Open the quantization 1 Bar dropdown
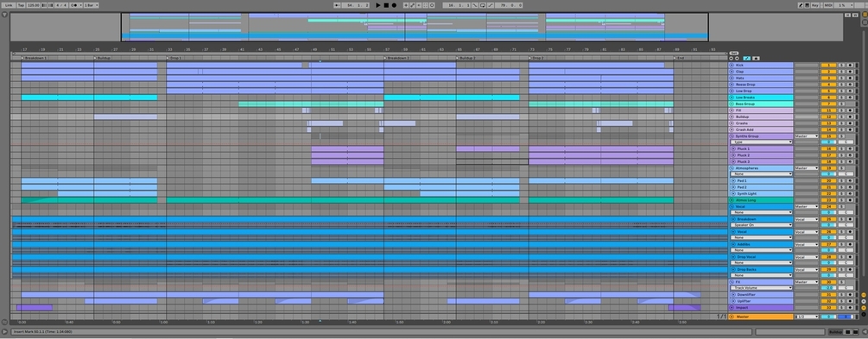 pos(91,5)
